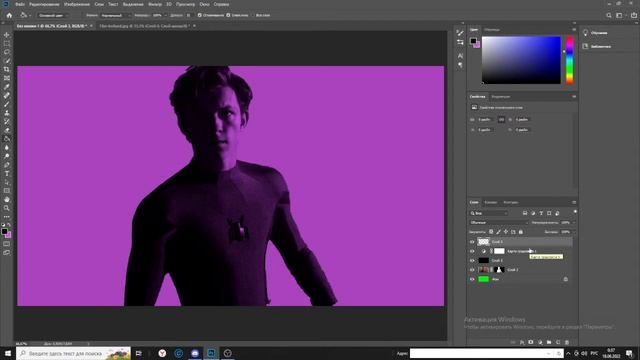The image size is (640, 360).
Task: Switch to the Коррекция tab
Action: coord(500,97)
